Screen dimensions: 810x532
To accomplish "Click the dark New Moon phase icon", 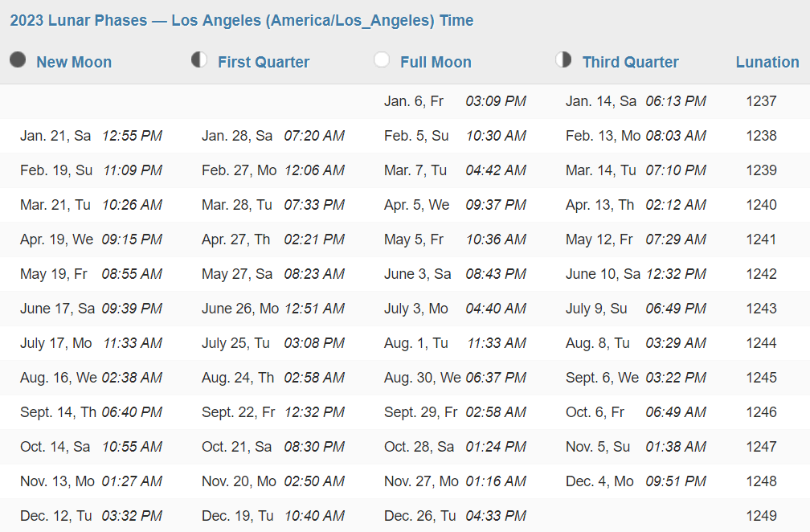I will pyautogui.click(x=18, y=60).
